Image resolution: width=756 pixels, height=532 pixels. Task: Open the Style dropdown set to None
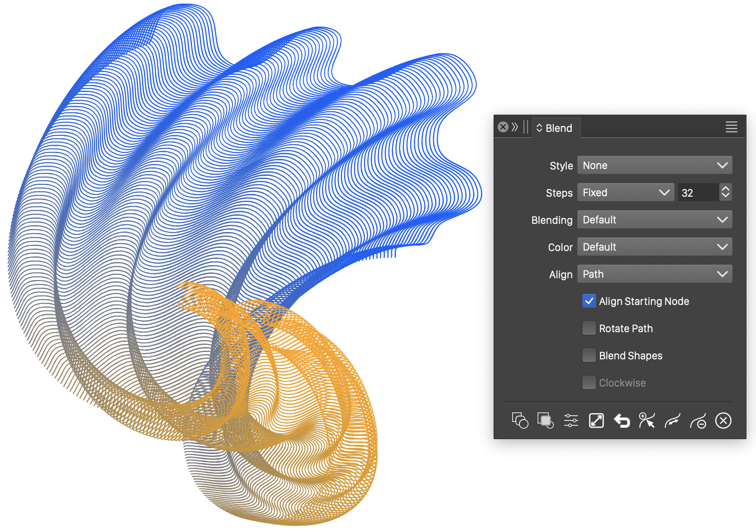coord(654,165)
